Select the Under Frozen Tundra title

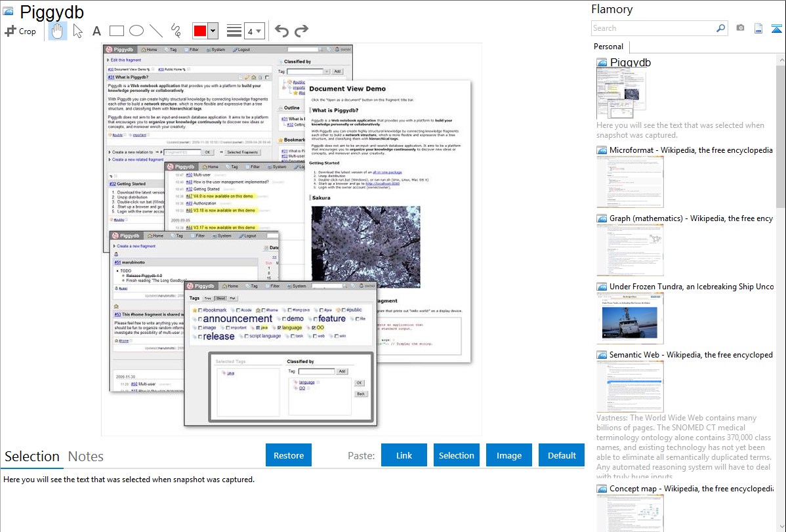pyautogui.click(x=691, y=286)
